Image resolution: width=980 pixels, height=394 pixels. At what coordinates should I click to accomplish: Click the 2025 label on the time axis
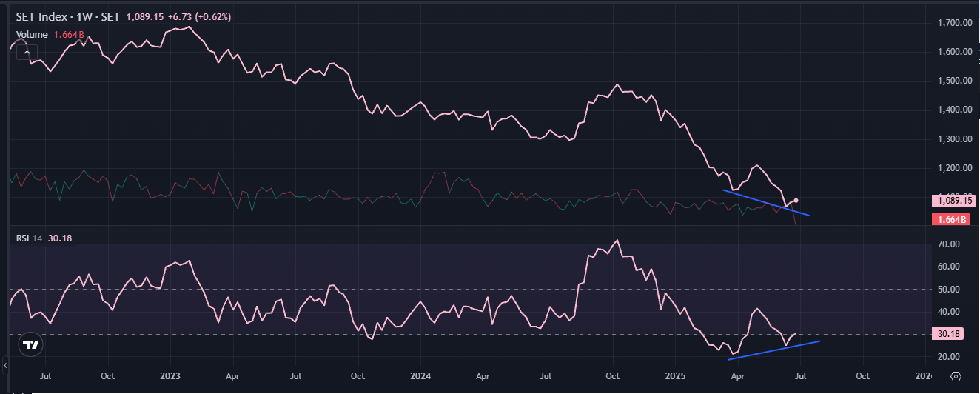click(x=676, y=376)
